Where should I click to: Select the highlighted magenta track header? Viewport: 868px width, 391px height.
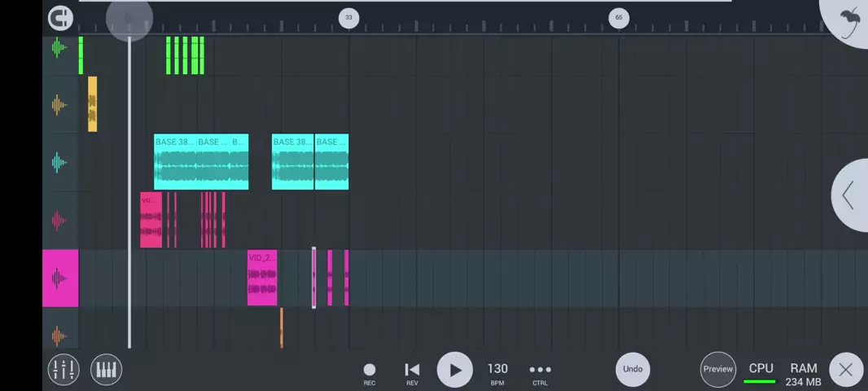[x=60, y=279]
